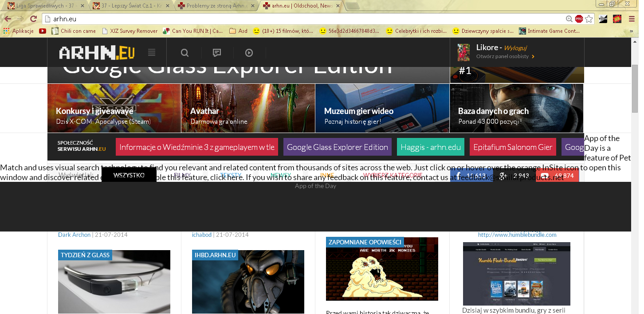Open the Can You RUN It bookmark
Image resolution: width=644 pixels, height=314 pixels.
[x=193, y=31]
